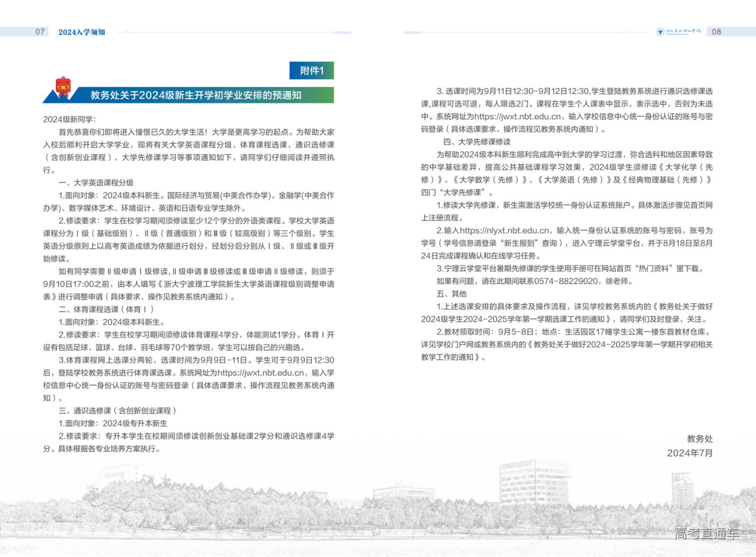Select the 附件1 blue label
The width and height of the screenshot is (756, 557).
pyautogui.click(x=311, y=70)
